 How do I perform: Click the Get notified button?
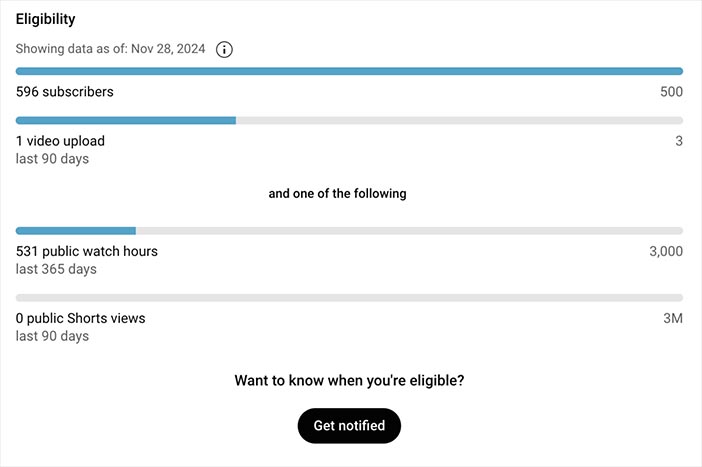[x=349, y=425]
